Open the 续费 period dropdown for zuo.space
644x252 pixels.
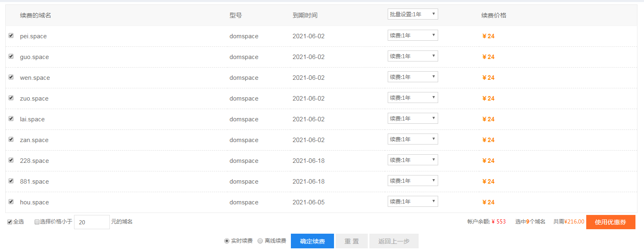[x=413, y=98]
